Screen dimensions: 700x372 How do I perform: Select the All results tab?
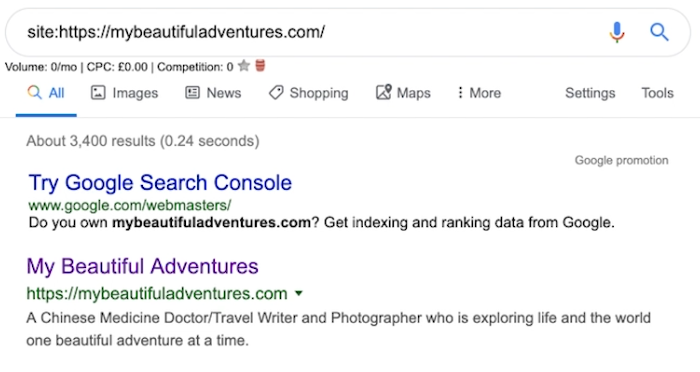(x=46, y=93)
